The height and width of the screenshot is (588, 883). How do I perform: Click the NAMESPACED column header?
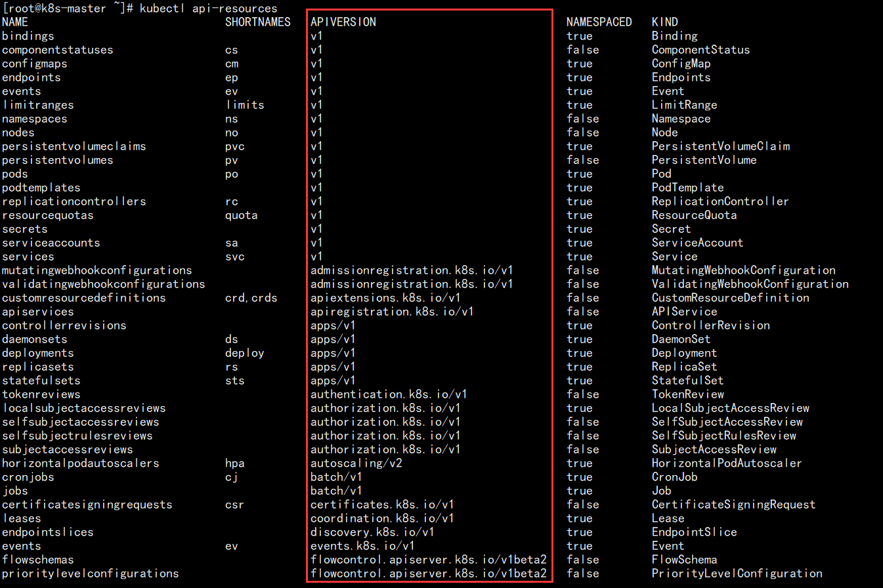click(x=599, y=22)
